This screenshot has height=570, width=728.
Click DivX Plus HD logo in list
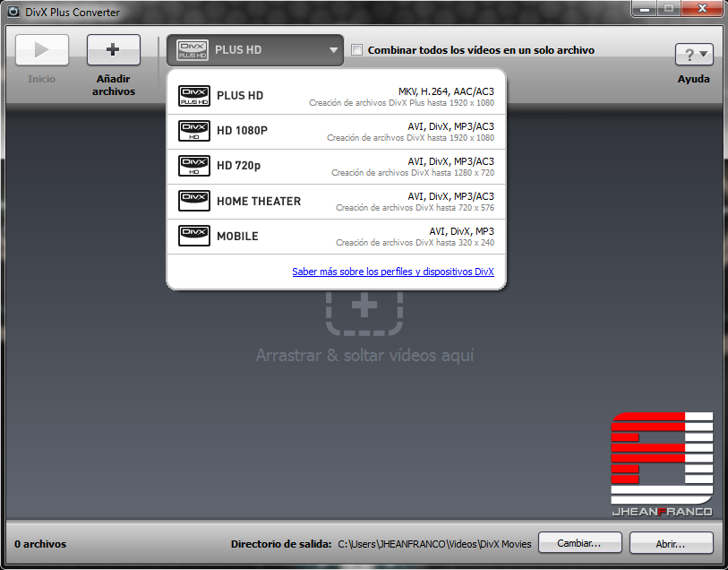point(194,96)
